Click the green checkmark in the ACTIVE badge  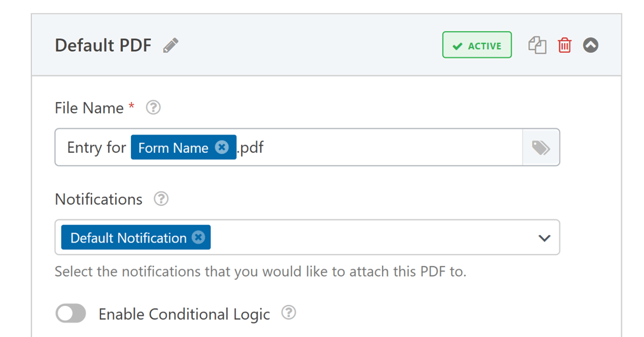(x=458, y=44)
